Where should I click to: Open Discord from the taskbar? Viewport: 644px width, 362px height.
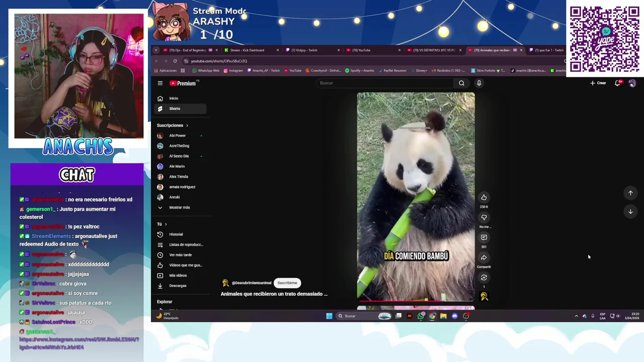coord(455,316)
